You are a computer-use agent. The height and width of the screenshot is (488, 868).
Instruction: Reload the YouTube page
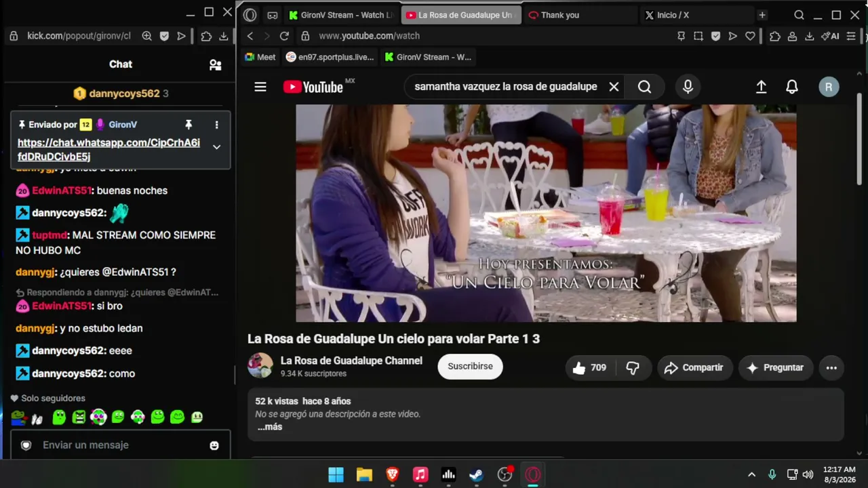click(284, 36)
